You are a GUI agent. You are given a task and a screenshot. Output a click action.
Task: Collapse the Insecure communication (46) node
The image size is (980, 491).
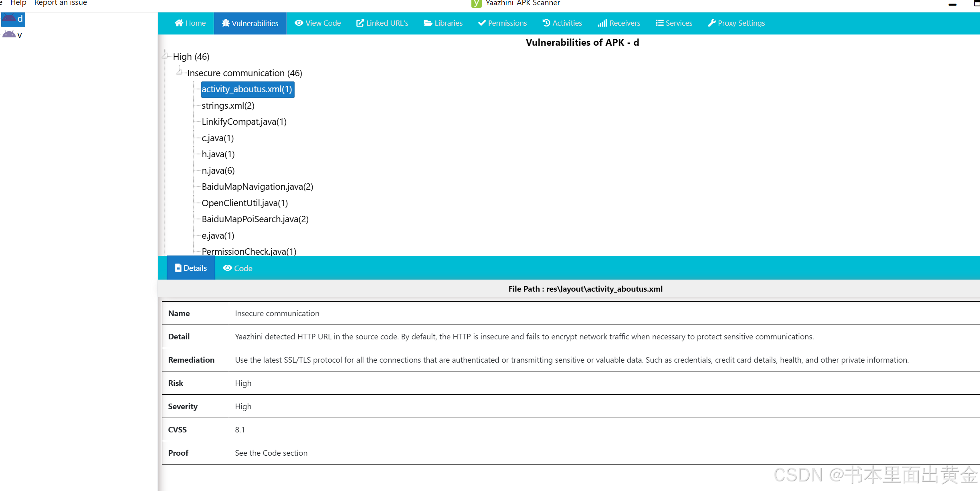[179, 73]
